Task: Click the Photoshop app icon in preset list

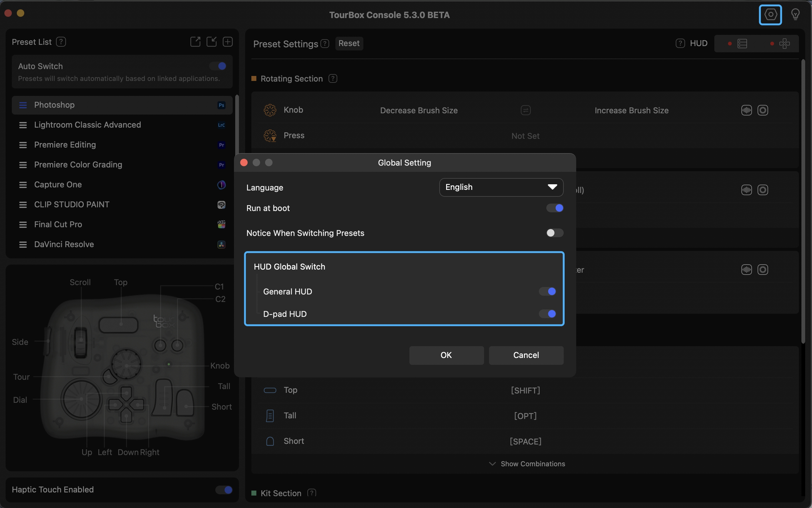Action: point(221,105)
